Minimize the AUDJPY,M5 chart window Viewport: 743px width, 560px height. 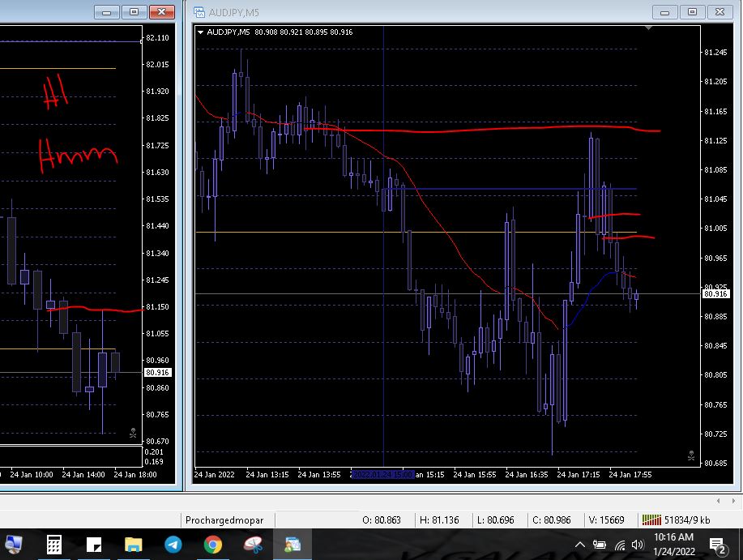pos(665,12)
